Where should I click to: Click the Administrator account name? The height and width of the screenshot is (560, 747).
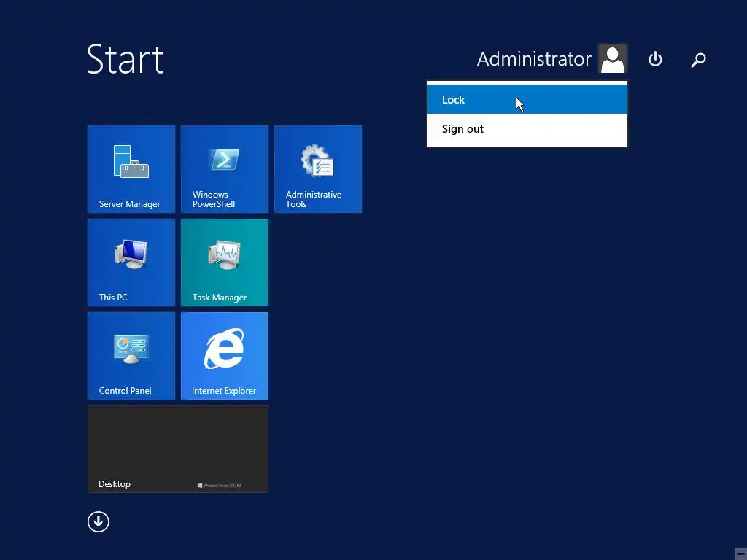[x=533, y=59]
